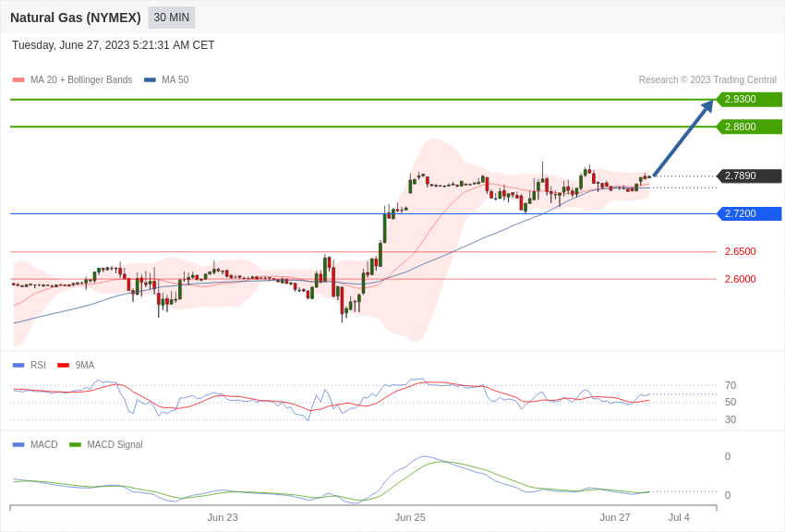Image resolution: width=785 pixels, height=532 pixels.
Task: Click the 9MA legend label
Action: click(x=85, y=365)
